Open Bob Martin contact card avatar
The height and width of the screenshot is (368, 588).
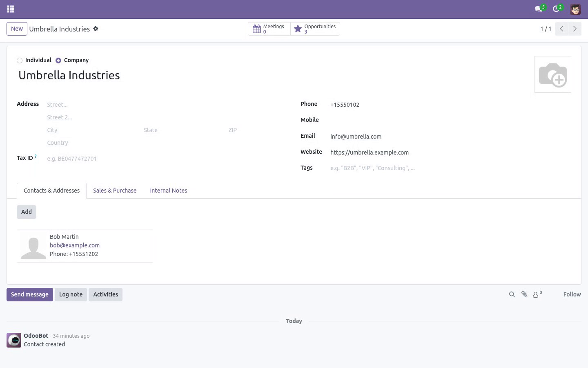tap(33, 246)
